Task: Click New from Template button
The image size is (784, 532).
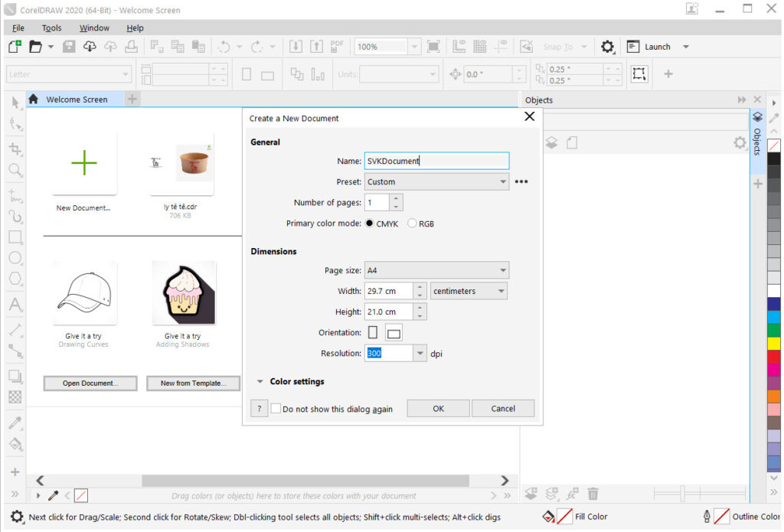Action: click(193, 383)
